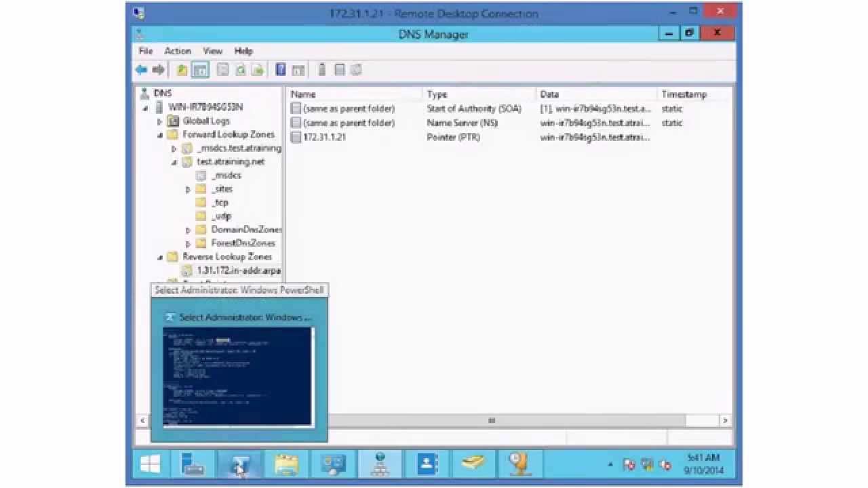
Task: Sort by the Timestamp column header
Action: coord(695,94)
